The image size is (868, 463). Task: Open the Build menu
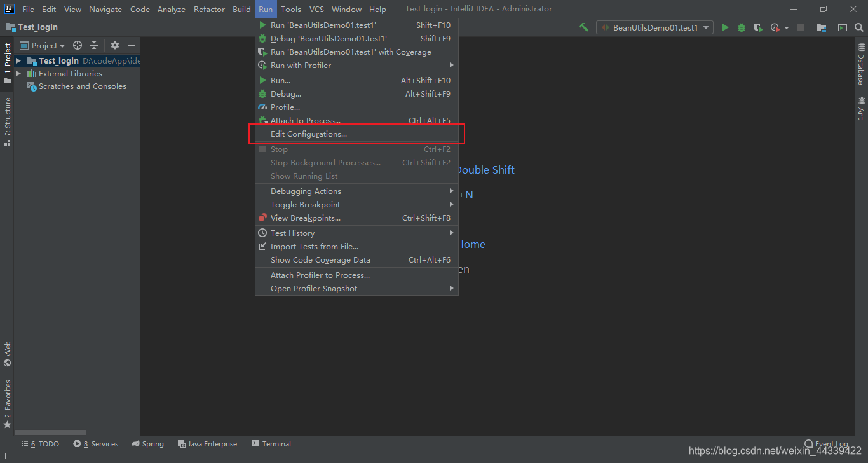(241, 9)
